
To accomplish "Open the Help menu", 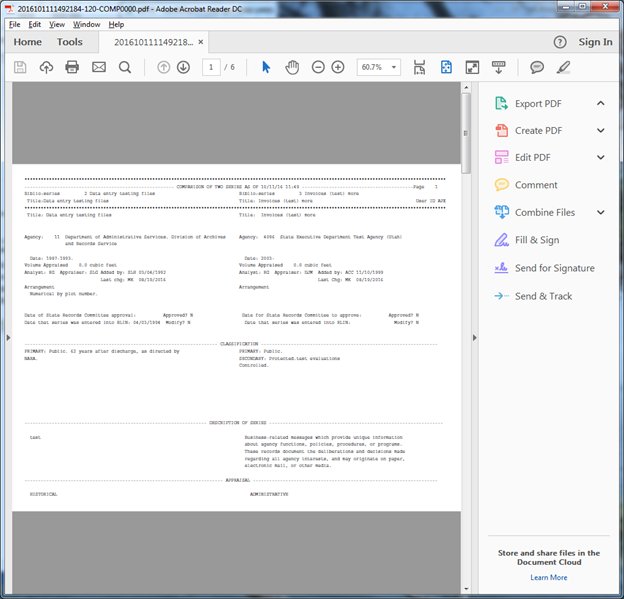I will tap(116, 24).
